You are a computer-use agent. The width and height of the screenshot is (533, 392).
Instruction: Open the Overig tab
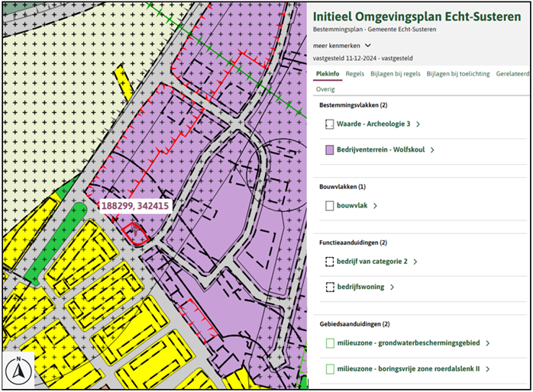[x=325, y=89]
